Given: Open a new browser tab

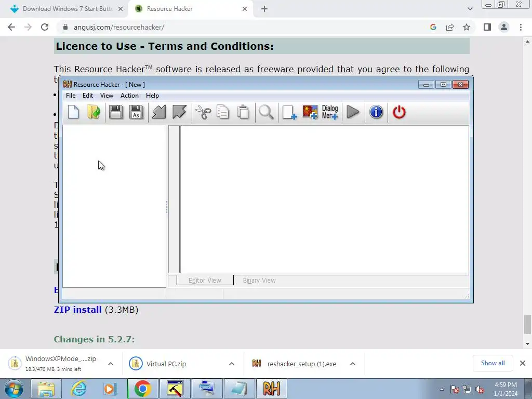Looking at the screenshot, I should (264, 9).
